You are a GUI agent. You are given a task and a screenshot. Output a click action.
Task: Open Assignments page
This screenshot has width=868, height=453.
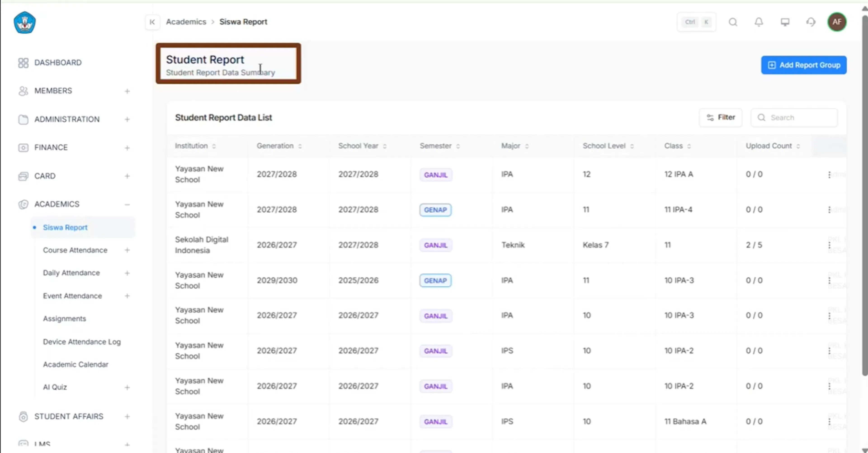coord(64,319)
